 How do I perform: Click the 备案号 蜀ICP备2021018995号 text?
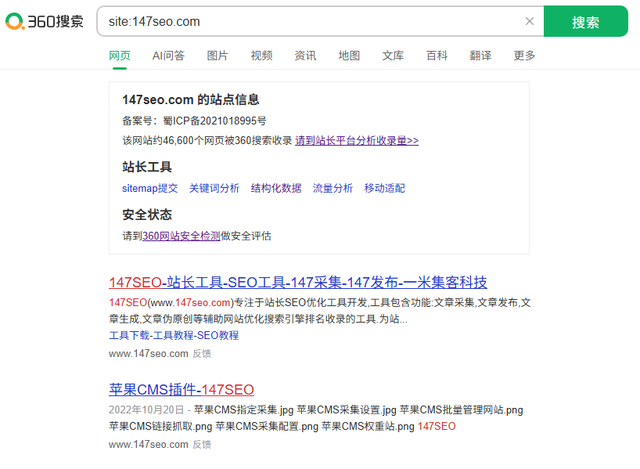[x=194, y=121]
